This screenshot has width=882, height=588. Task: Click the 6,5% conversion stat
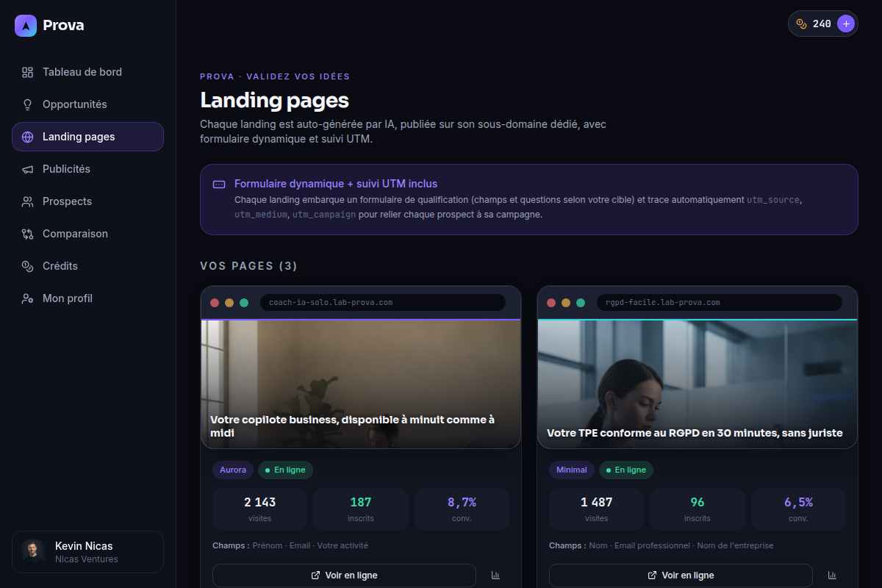click(x=798, y=509)
